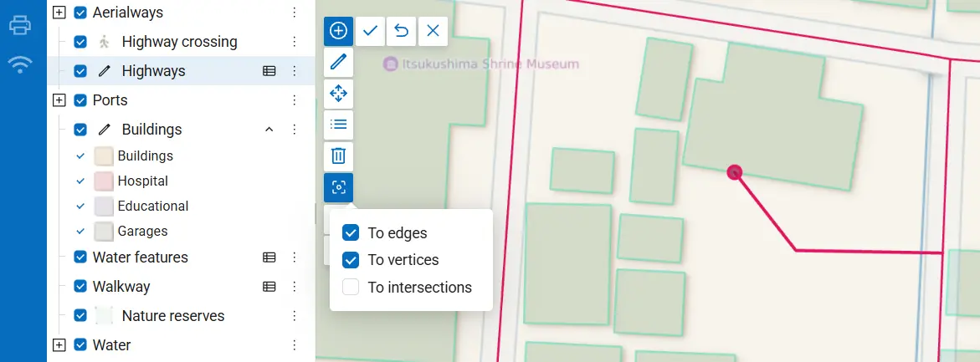Toggle the snapping options tool
This screenshot has height=362, width=980.
[338, 187]
